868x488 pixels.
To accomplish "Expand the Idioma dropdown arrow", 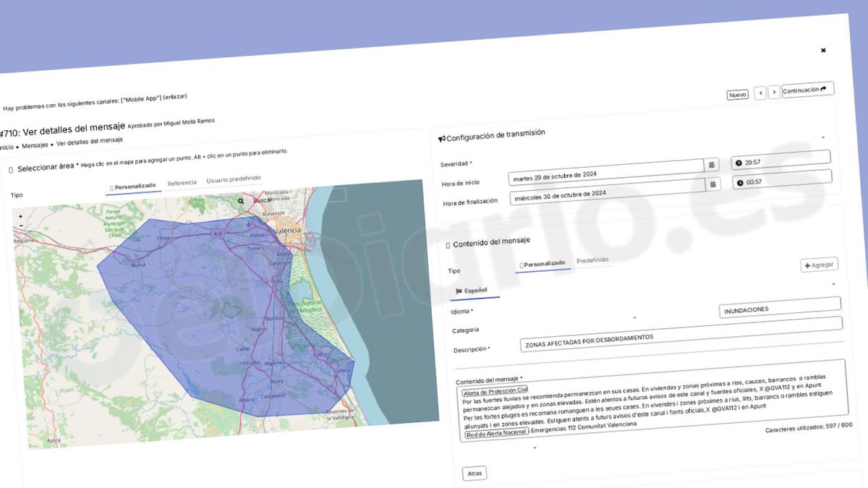I will tap(635, 318).
